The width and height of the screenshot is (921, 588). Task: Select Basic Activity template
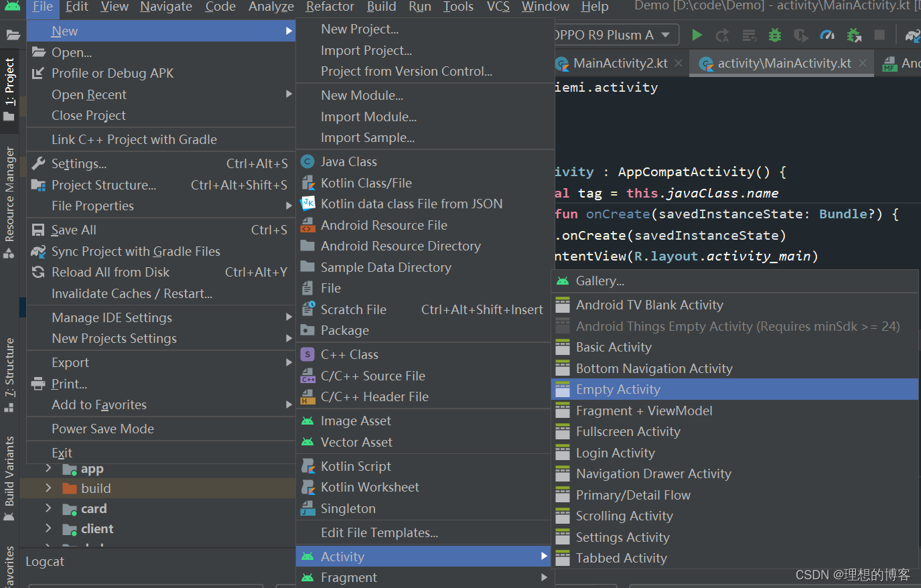pyautogui.click(x=735, y=347)
